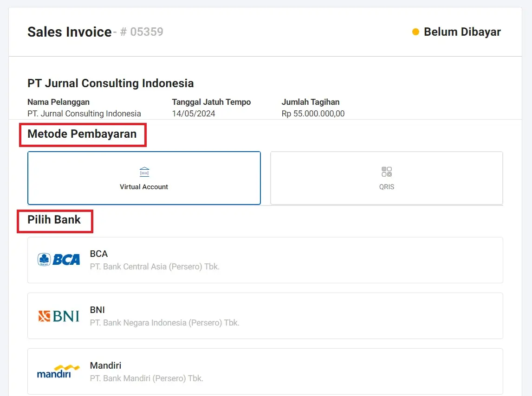The width and height of the screenshot is (532, 396).
Task: Choose BCA bank option
Action: coord(265,260)
